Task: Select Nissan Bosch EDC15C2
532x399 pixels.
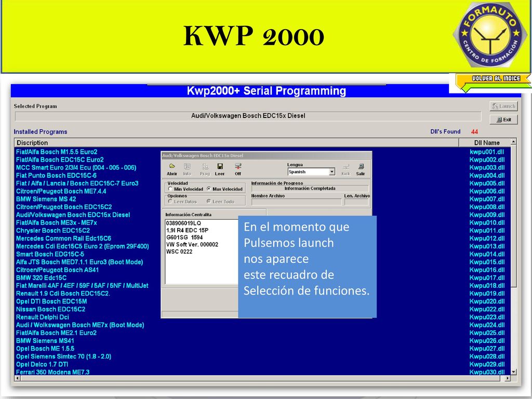Action: click(50, 309)
